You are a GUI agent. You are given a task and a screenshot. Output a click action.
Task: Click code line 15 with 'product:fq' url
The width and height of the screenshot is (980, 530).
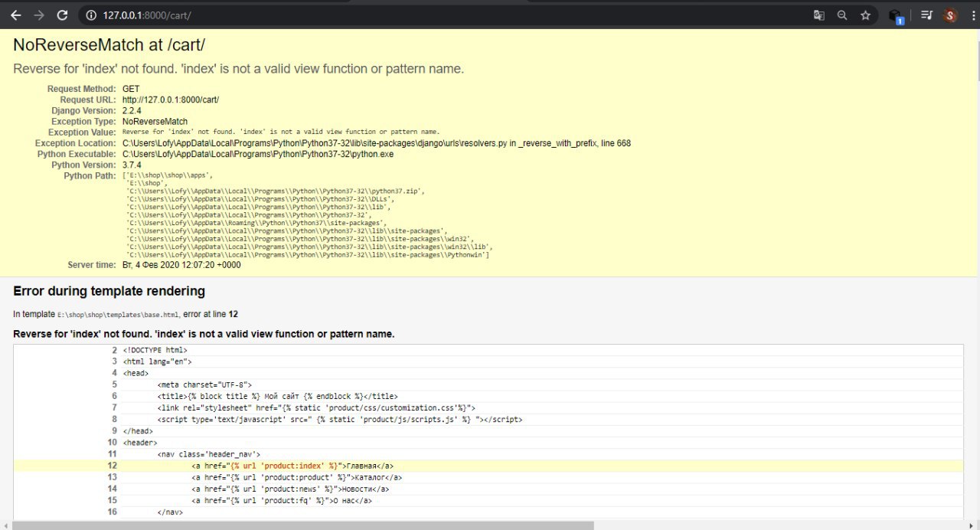(x=488, y=500)
